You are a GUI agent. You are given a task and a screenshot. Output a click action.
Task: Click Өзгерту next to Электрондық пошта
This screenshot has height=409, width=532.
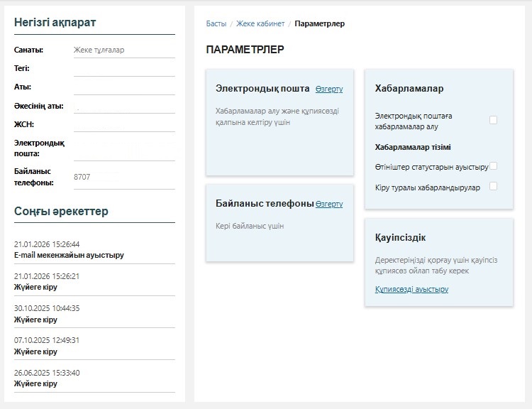click(x=329, y=89)
